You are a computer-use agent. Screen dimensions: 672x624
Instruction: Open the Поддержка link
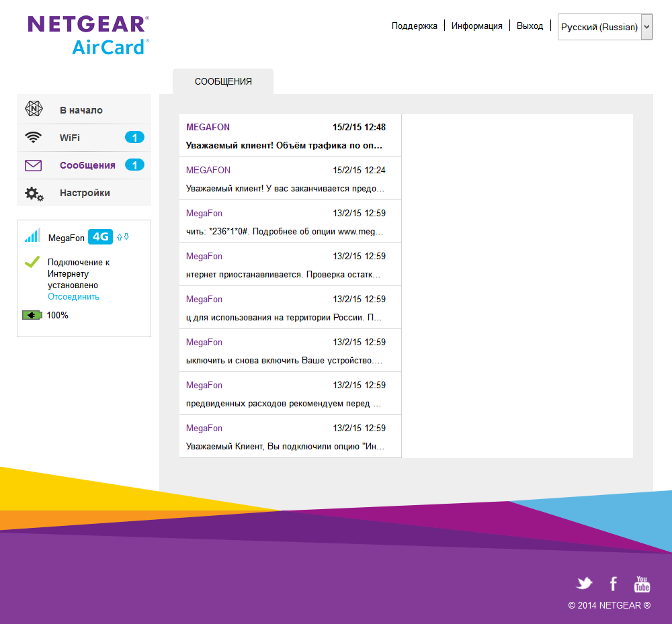click(x=415, y=26)
